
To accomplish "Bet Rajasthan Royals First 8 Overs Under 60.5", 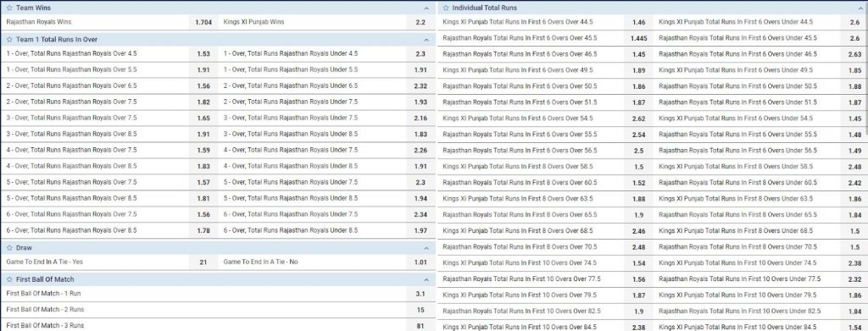I will 854,183.
